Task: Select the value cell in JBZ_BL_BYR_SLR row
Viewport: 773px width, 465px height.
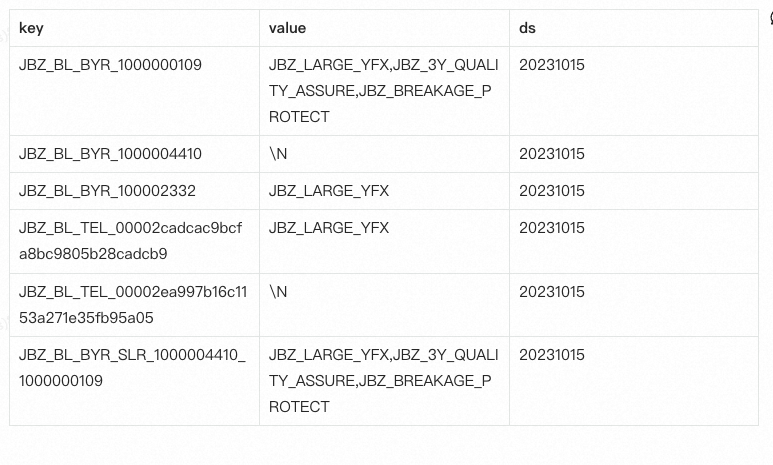Action: click(x=383, y=381)
